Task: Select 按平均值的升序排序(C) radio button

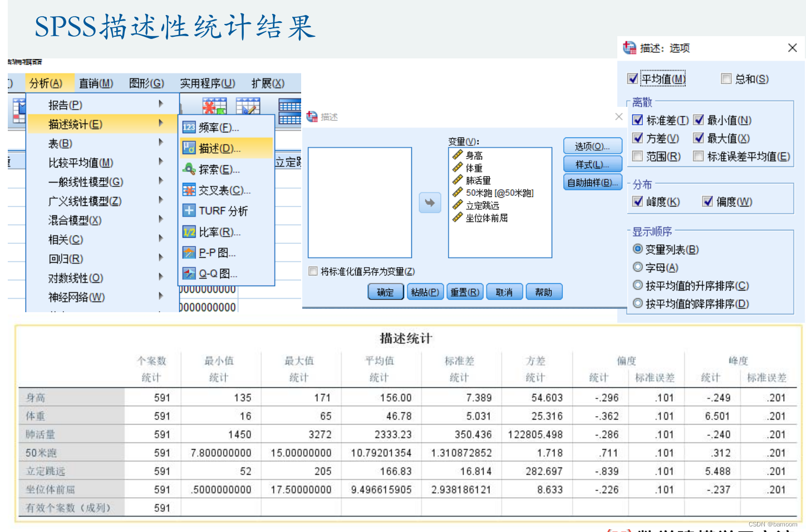Action: pos(638,285)
